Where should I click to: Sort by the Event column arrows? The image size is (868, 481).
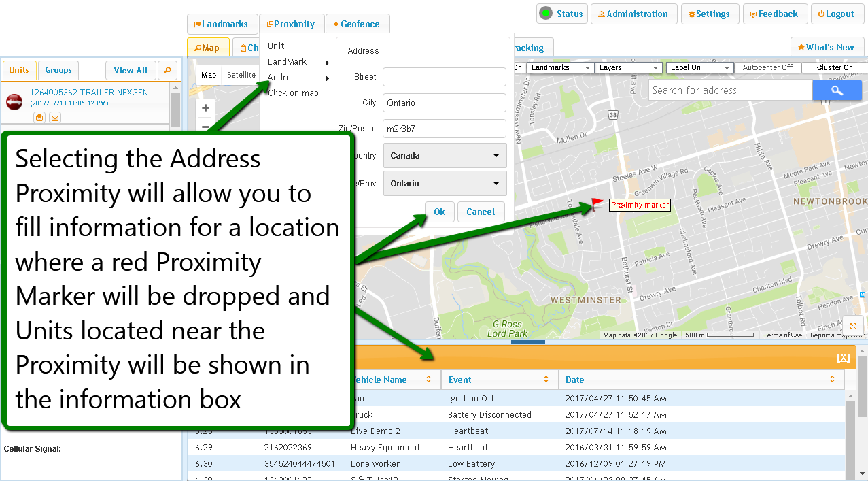tap(546, 380)
